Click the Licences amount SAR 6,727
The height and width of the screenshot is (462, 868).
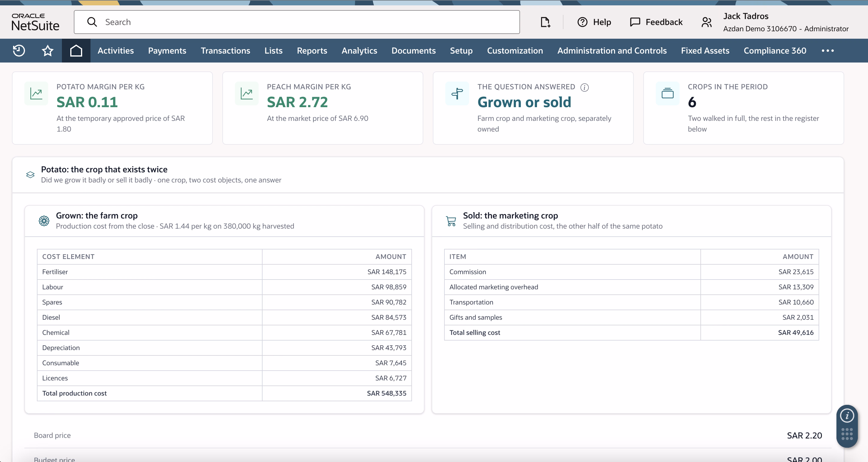click(391, 378)
